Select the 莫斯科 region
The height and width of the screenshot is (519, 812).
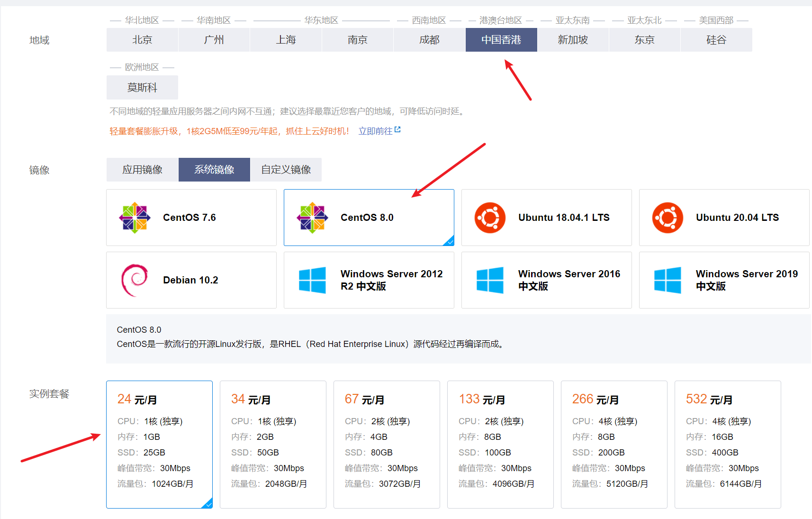pyautogui.click(x=142, y=87)
